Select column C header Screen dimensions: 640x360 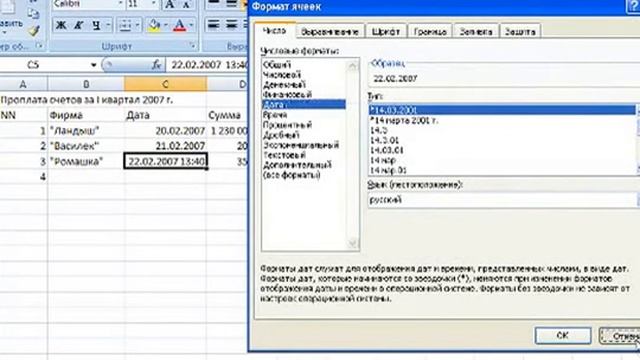(165, 84)
